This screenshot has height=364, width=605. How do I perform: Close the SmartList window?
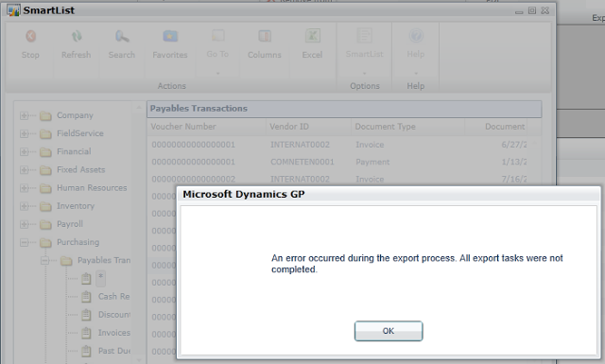point(544,10)
